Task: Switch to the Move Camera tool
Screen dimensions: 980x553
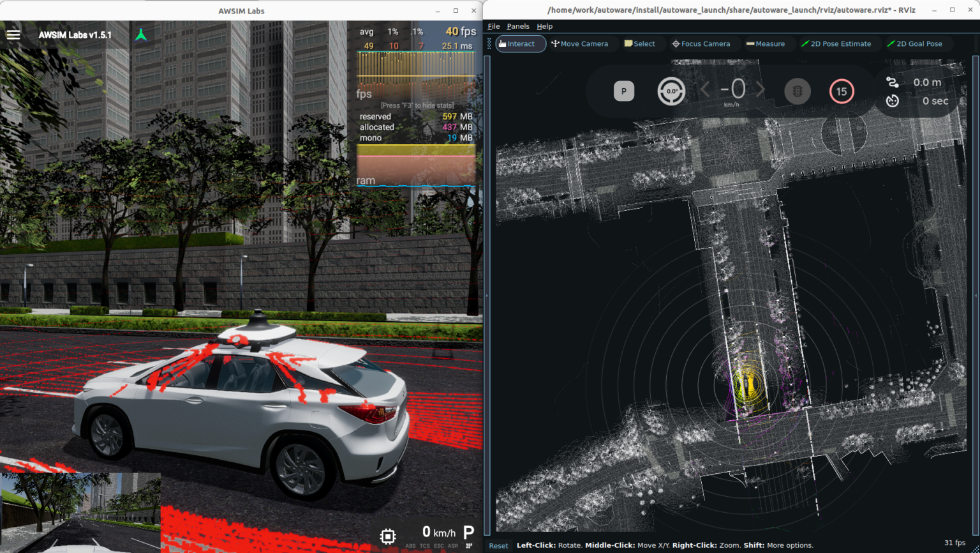Action: point(579,43)
